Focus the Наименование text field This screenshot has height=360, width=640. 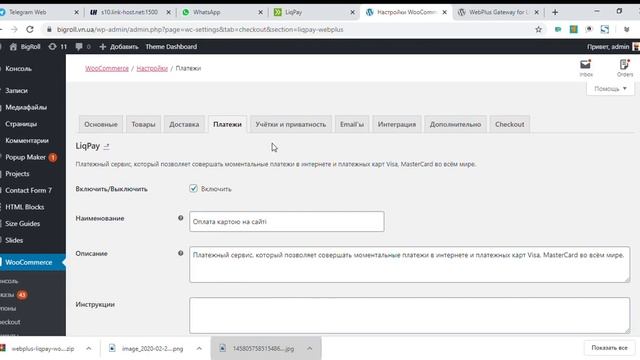point(287,221)
